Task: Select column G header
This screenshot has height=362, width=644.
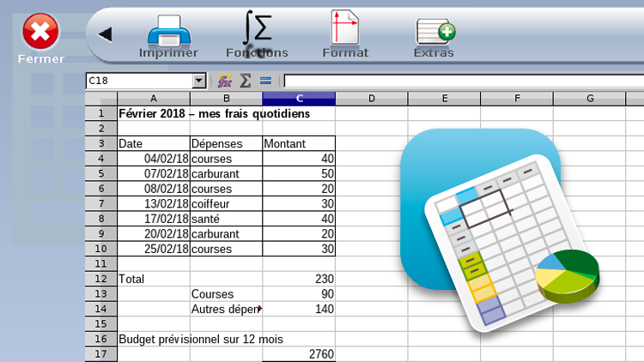Action: coord(590,99)
